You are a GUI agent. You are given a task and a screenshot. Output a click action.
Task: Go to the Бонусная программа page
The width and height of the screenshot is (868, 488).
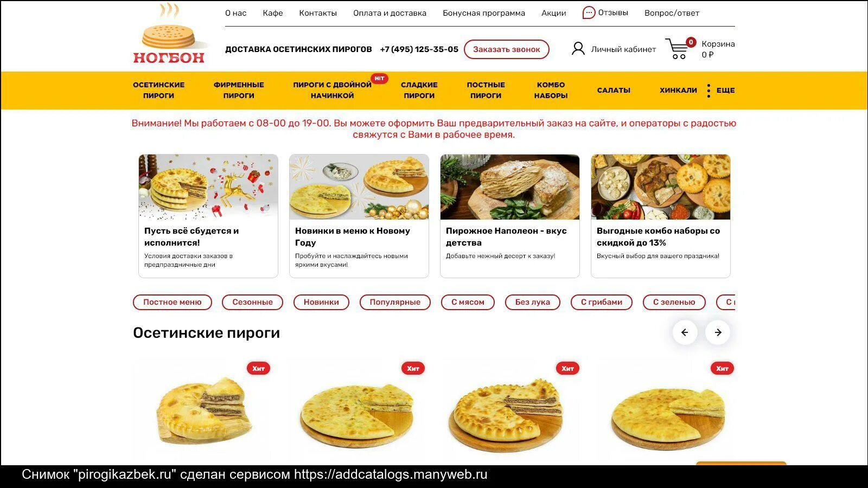tap(484, 13)
